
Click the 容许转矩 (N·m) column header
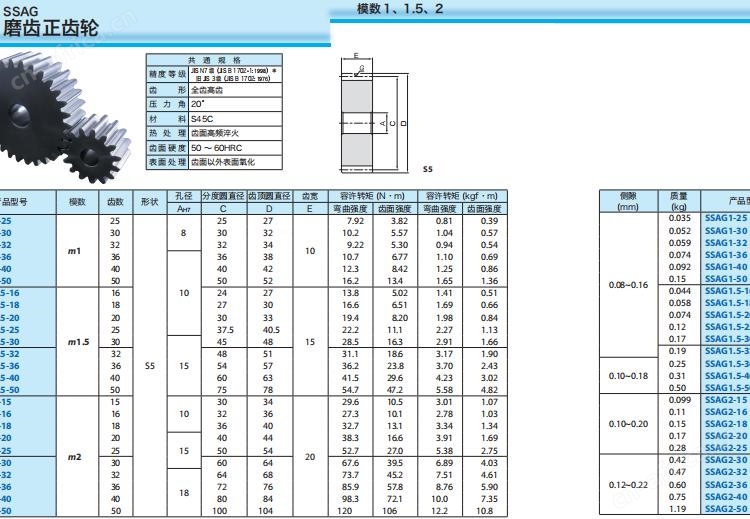pos(372,196)
